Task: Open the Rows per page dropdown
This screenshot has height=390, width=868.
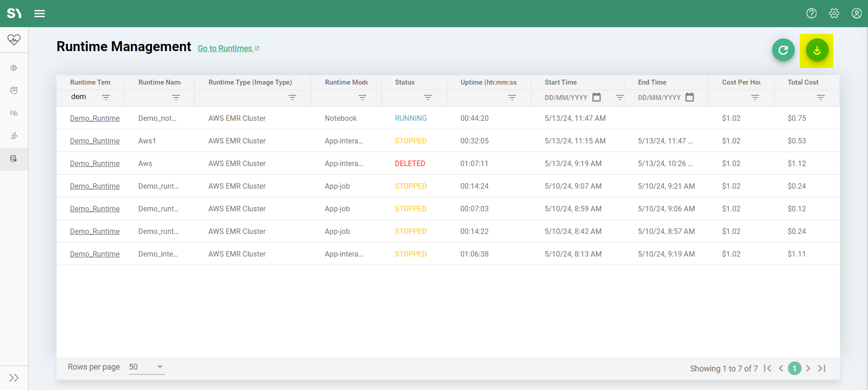Action: click(x=146, y=367)
